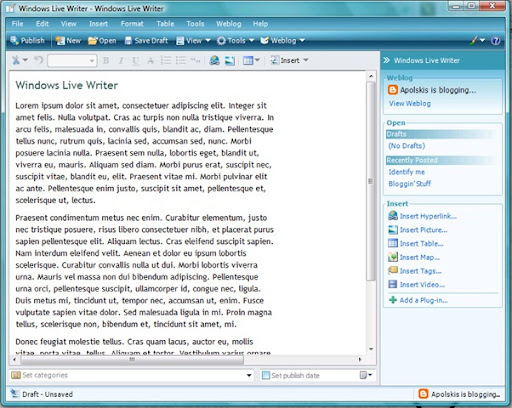Open recent post Identify me
The height and width of the screenshot is (408, 512).
(x=407, y=172)
